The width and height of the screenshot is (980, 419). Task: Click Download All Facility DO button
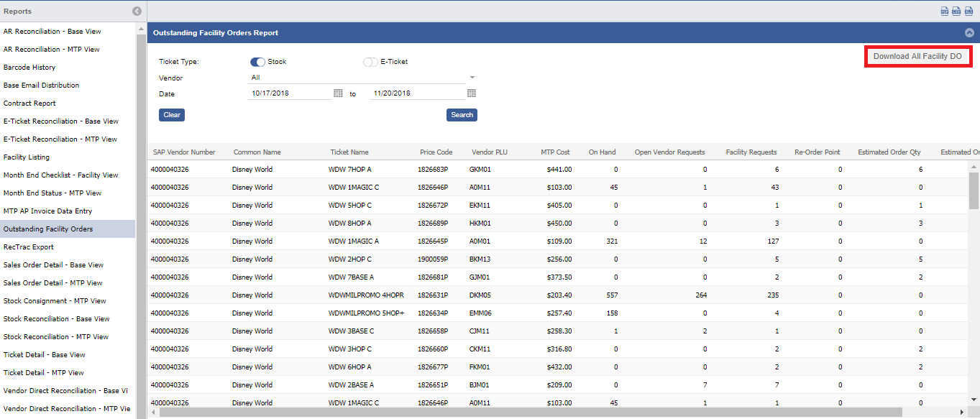point(917,56)
